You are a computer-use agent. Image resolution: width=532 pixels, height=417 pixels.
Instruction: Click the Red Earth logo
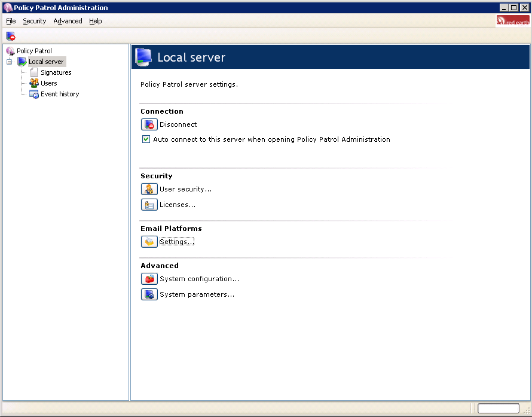pyautogui.click(x=513, y=21)
